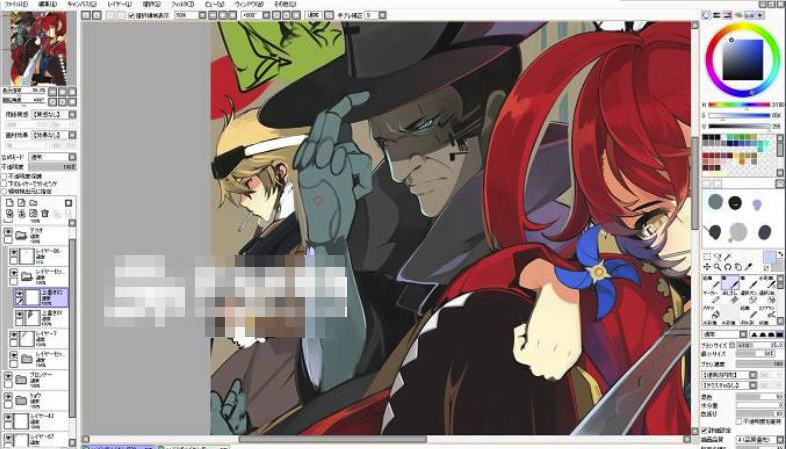Choose the マーカー marker brush
The image size is (786, 449).
point(710,296)
